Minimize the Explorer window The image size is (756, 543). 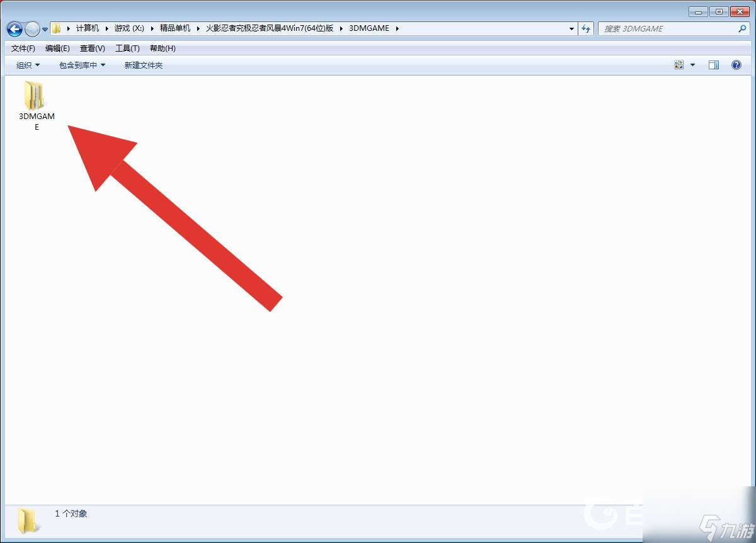point(698,11)
